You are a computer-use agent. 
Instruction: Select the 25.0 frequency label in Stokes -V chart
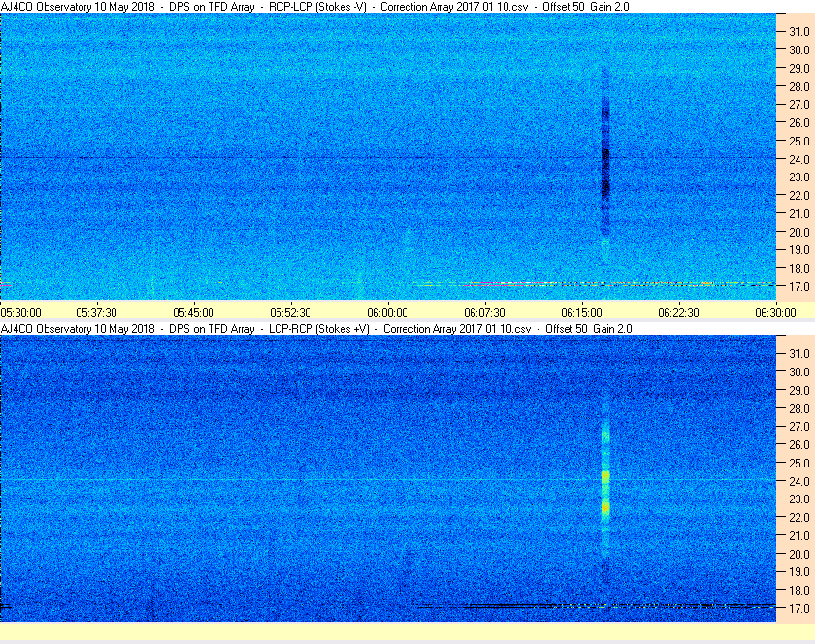(x=799, y=142)
